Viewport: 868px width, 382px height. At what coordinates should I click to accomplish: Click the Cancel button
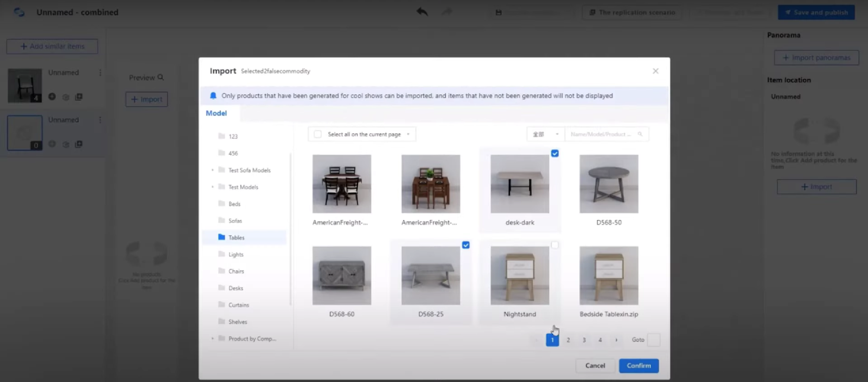595,366
